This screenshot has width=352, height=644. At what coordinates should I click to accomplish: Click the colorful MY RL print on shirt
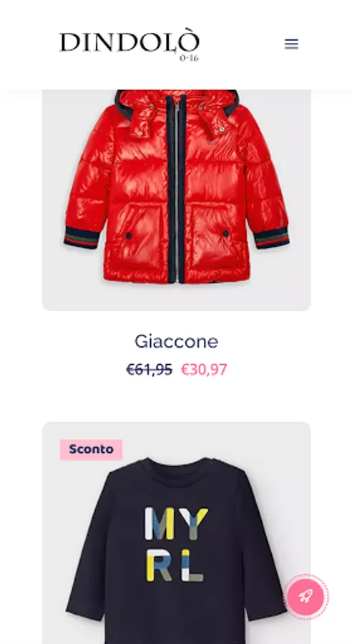coord(175,545)
